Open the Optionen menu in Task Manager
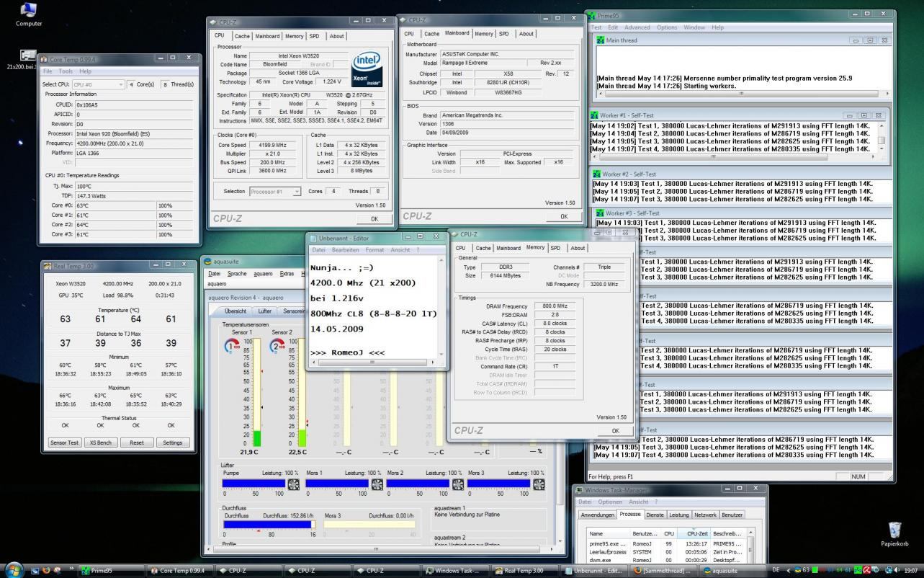 coord(610,502)
